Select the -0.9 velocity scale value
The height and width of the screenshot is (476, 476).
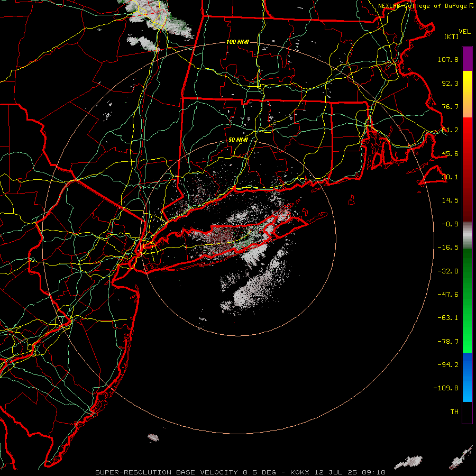450,224
